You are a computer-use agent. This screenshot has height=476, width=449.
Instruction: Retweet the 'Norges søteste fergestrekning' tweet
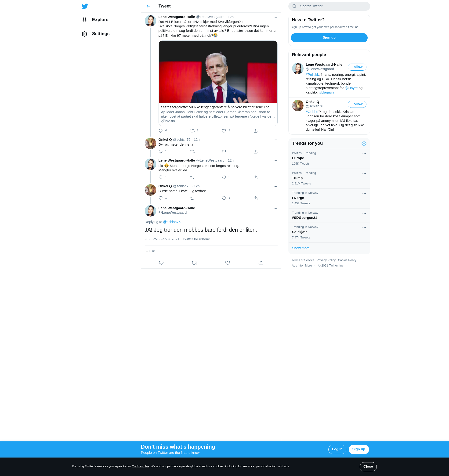pyautogui.click(x=192, y=177)
